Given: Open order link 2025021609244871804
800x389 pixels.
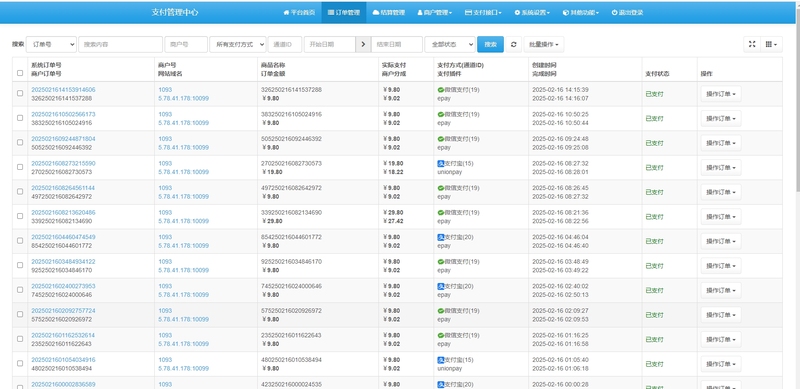Looking at the screenshot, I should pos(63,139).
